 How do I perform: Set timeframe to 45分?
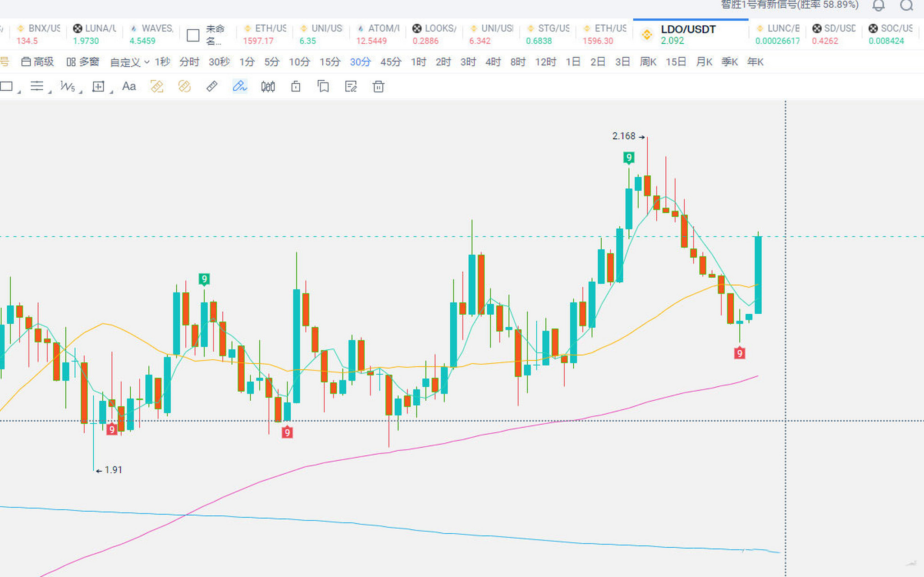pos(391,62)
